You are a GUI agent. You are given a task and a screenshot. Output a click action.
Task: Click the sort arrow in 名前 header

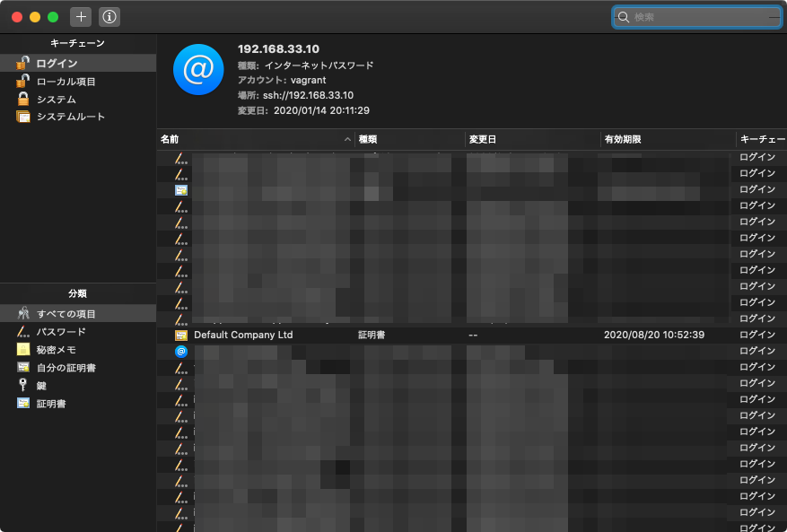point(347,139)
